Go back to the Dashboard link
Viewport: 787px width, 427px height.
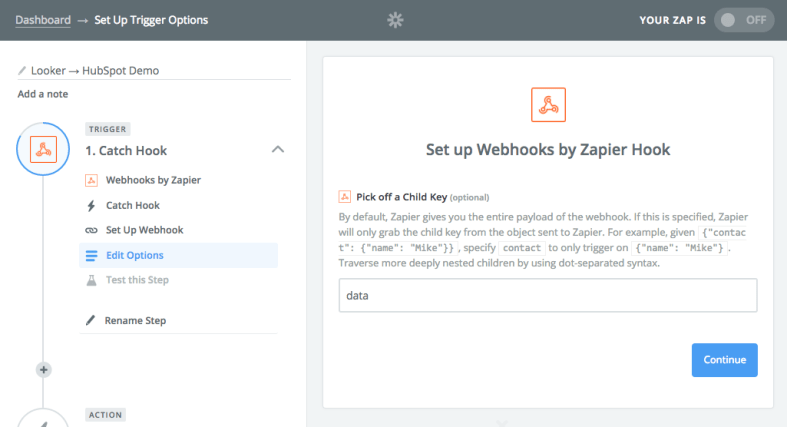coord(43,20)
